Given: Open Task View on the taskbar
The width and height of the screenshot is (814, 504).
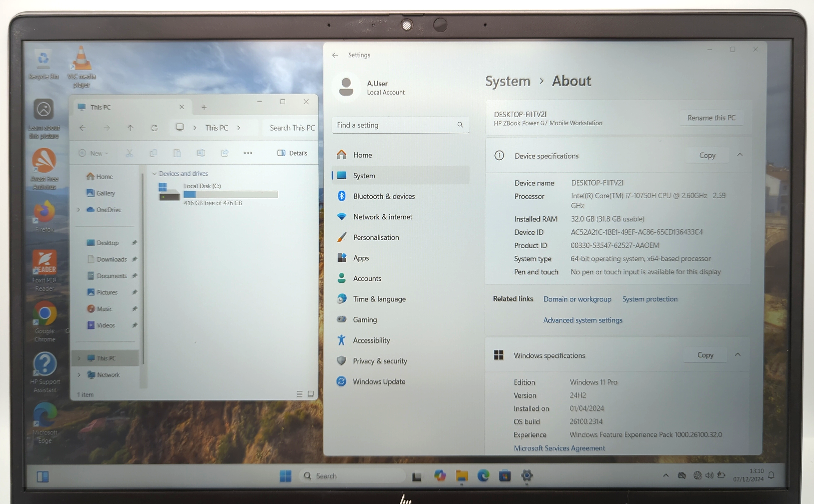Looking at the screenshot, I should pyautogui.click(x=417, y=476).
